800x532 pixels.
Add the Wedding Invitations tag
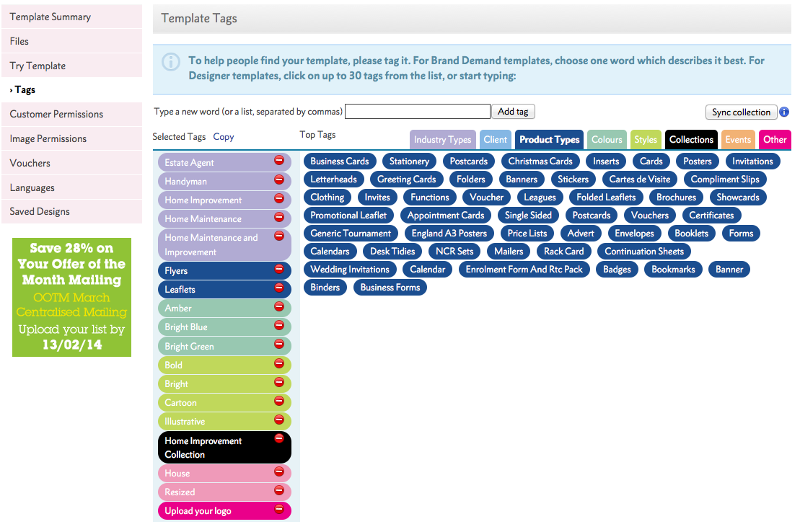point(349,270)
